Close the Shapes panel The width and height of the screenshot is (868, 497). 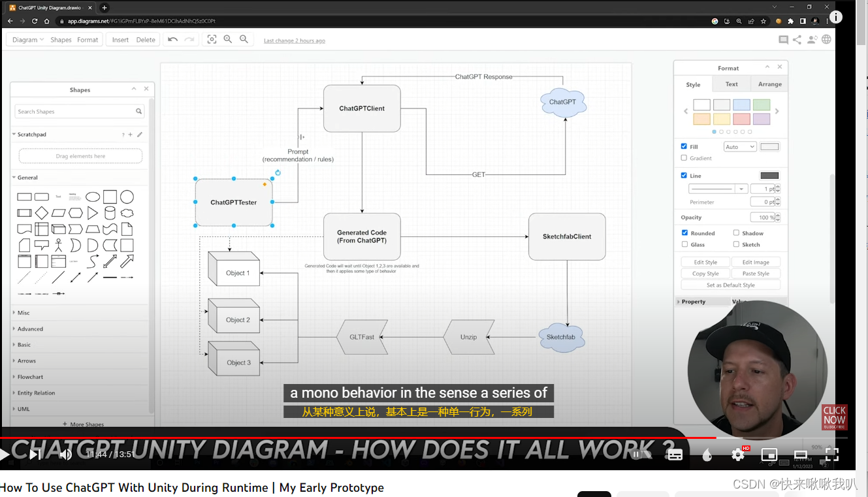146,89
